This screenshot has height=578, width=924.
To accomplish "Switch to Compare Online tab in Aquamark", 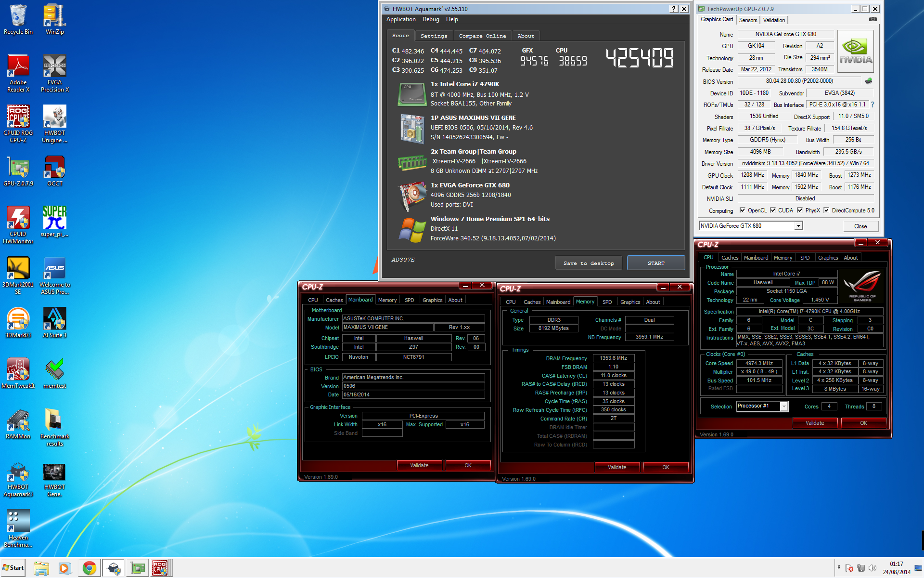I will click(x=482, y=36).
